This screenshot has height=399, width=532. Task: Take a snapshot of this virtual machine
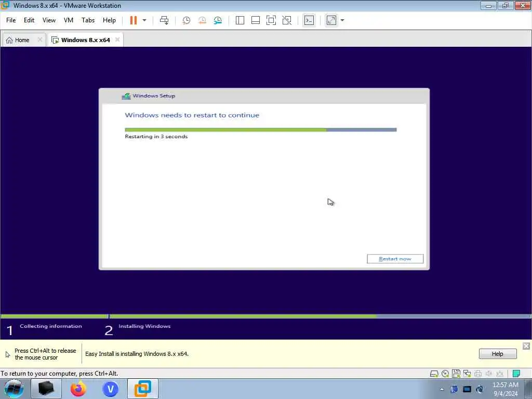(x=187, y=20)
